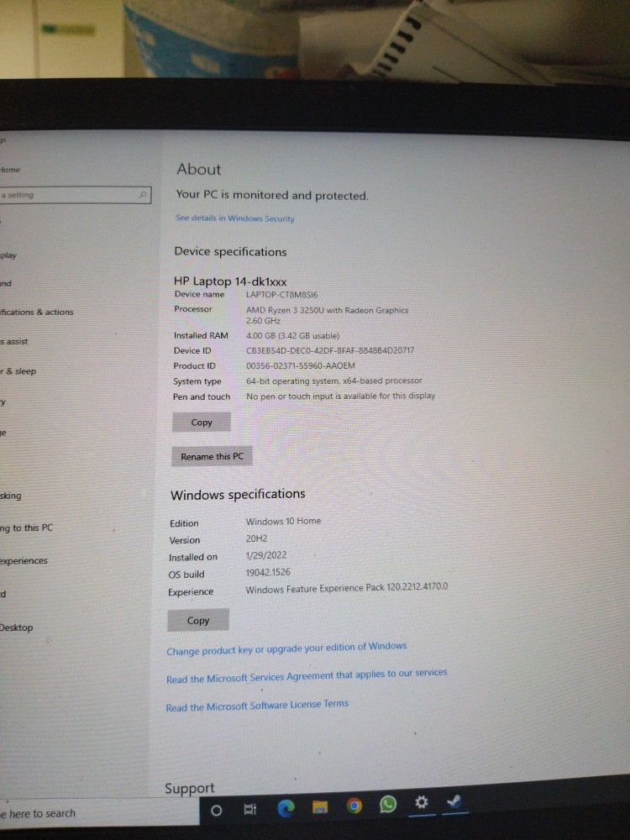Open Remote Desktop page
Screen dimensions: 630x840
click(x=17, y=627)
